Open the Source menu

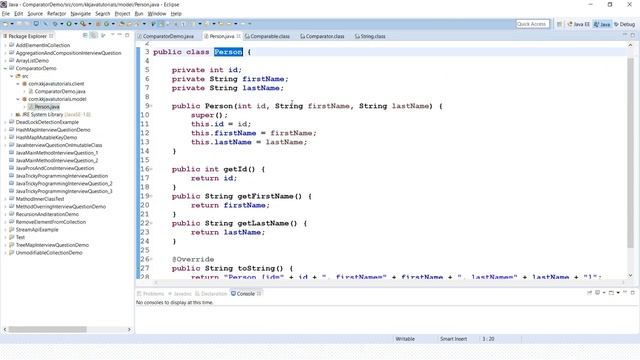(x=35, y=13)
